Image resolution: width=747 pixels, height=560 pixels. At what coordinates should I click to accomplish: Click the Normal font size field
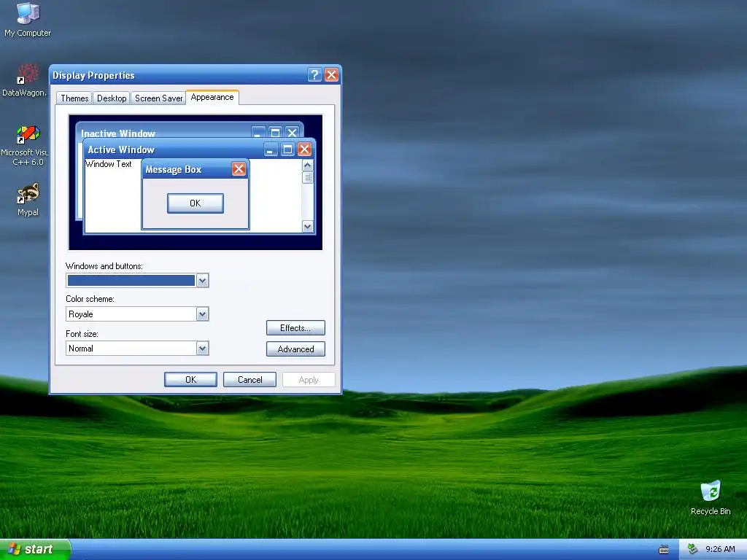pyautogui.click(x=137, y=349)
